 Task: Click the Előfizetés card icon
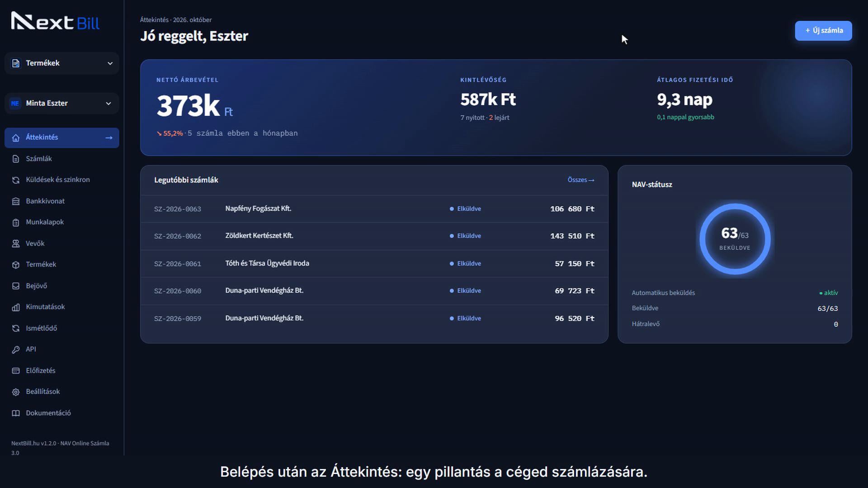coord(16,371)
